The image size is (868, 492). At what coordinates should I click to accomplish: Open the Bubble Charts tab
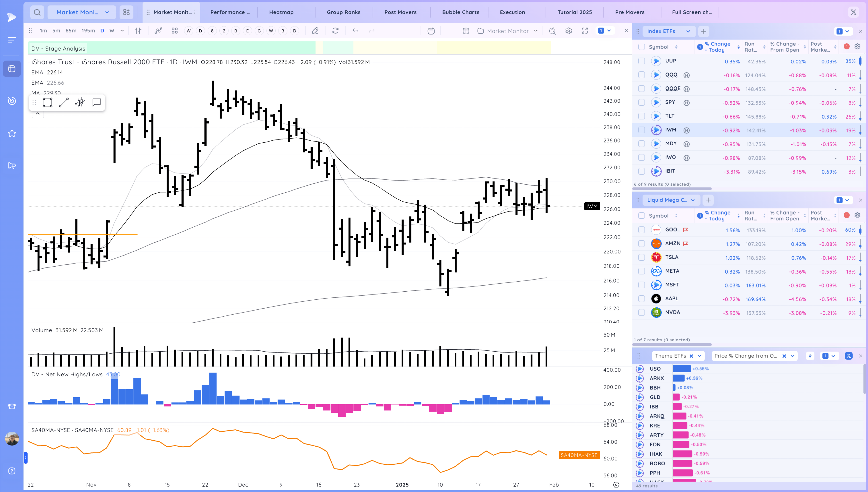pyautogui.click(x=460, y=12)
